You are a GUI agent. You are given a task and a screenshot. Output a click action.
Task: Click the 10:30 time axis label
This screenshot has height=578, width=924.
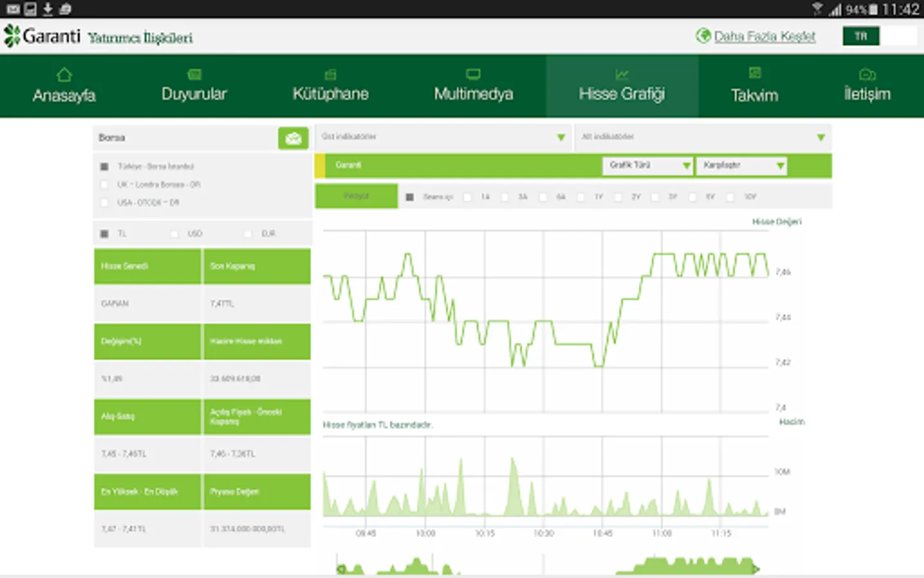point(543,533)
